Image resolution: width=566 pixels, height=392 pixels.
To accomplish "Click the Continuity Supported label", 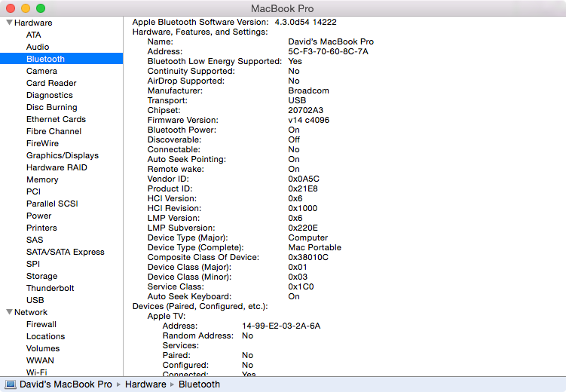I will tap(191, 71).
